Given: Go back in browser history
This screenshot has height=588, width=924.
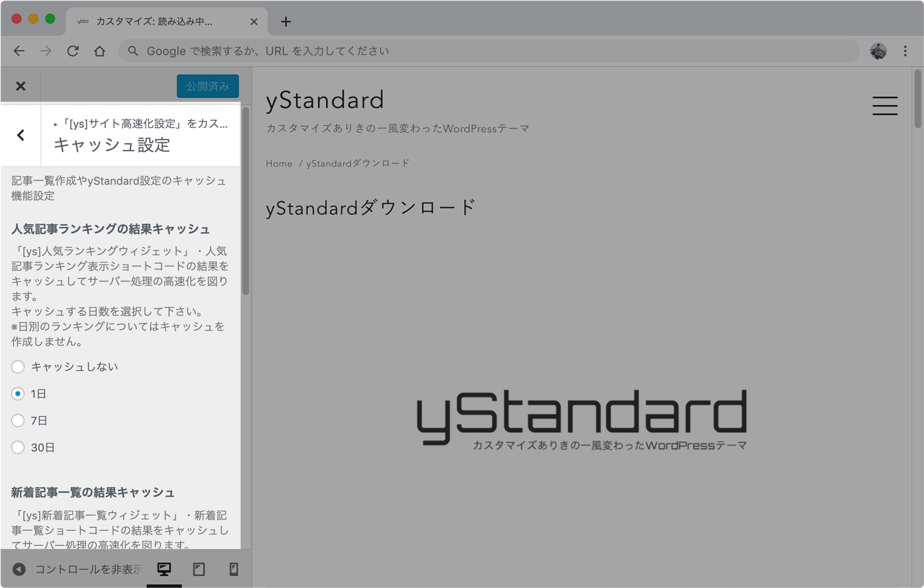Looking at the screenshot, I should (x=19, y=51).
